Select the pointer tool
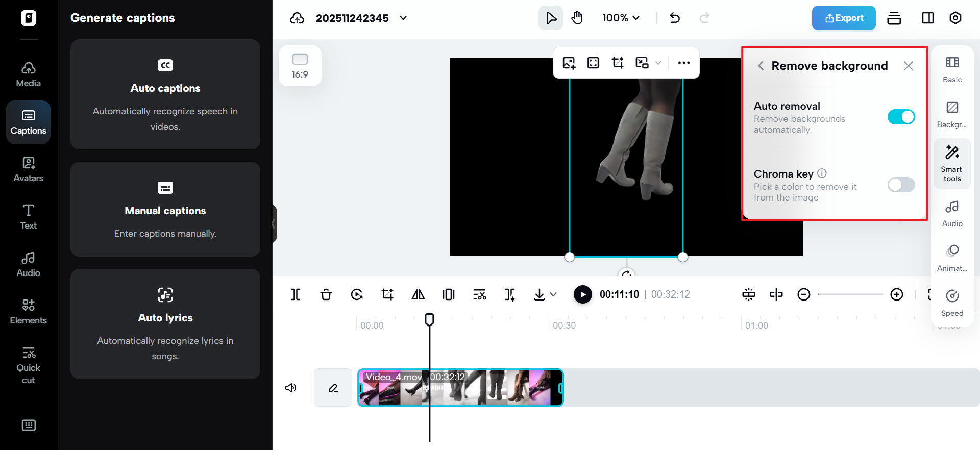The width and height of the screenshot is (980, 450). click(x=551, y=18)
